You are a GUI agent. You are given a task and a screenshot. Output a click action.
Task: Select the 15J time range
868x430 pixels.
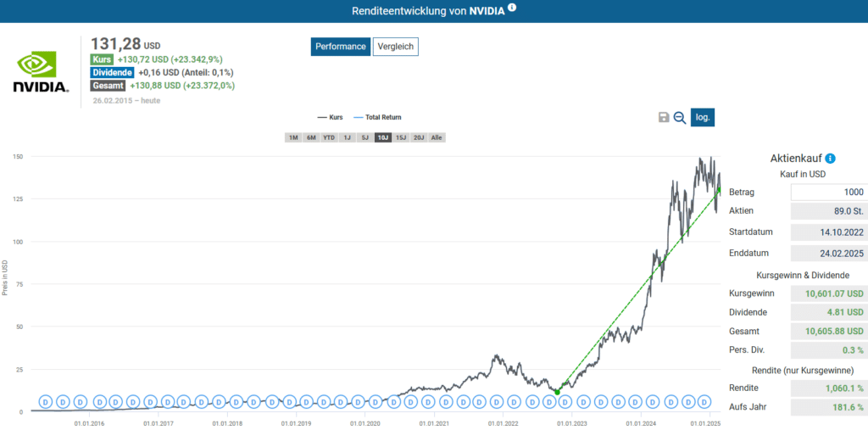(x=401, y=137)
